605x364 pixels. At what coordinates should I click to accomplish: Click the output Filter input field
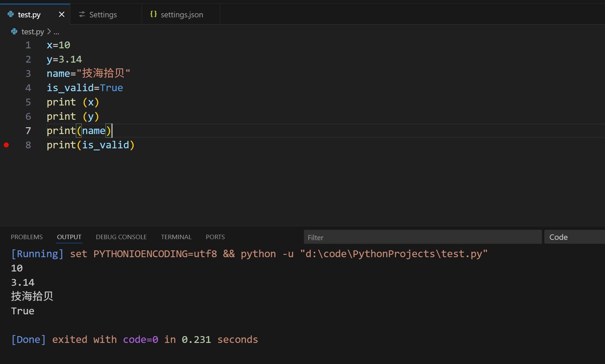point(423,237)
